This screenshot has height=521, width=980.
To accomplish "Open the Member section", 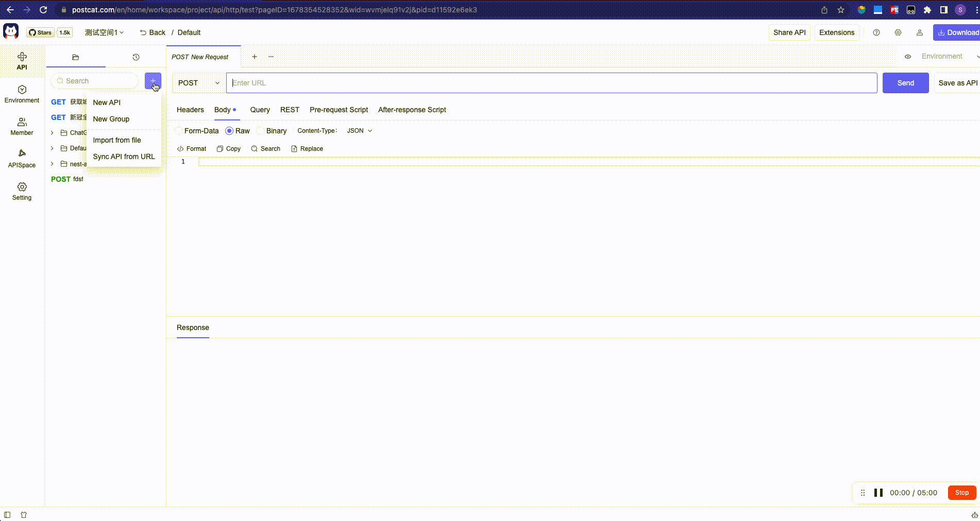I will coord(22,126).
